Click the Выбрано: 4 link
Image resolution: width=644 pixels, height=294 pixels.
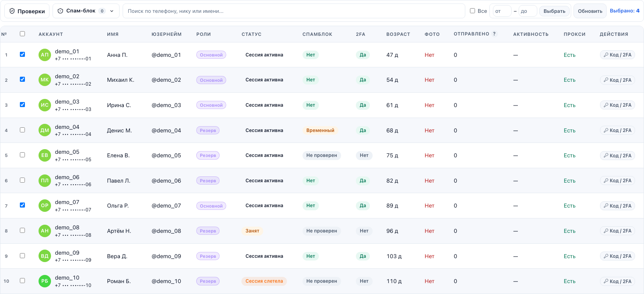625,11
